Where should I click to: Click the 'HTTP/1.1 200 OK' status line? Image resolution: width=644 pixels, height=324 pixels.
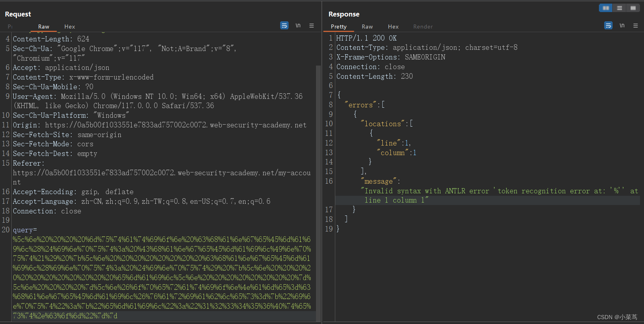coord(367,38)
